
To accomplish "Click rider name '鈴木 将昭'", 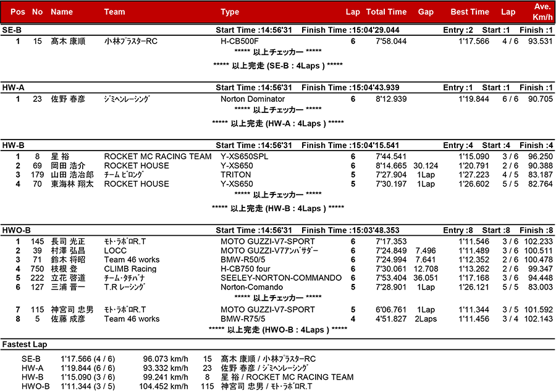I will [x=68, y=260].
